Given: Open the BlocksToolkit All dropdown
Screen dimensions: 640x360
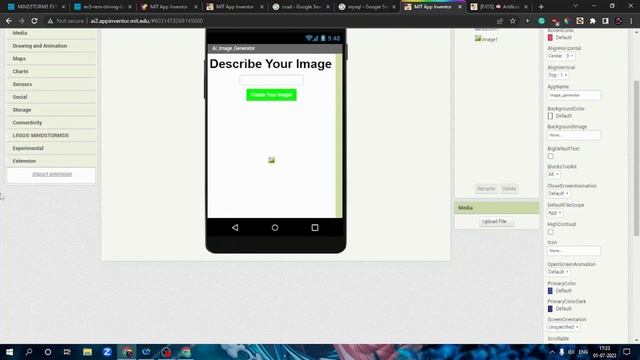Looking at the screenshot, I should click(553, 174).
